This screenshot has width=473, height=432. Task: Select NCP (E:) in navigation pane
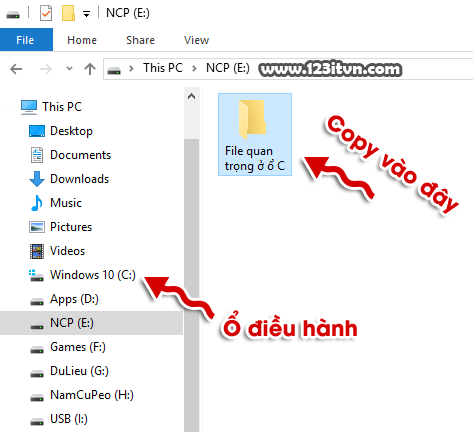(91, 323)
